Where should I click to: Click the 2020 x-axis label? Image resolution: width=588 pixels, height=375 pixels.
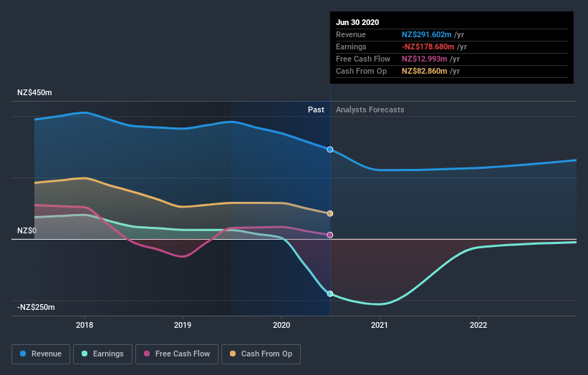pos(281,325)
